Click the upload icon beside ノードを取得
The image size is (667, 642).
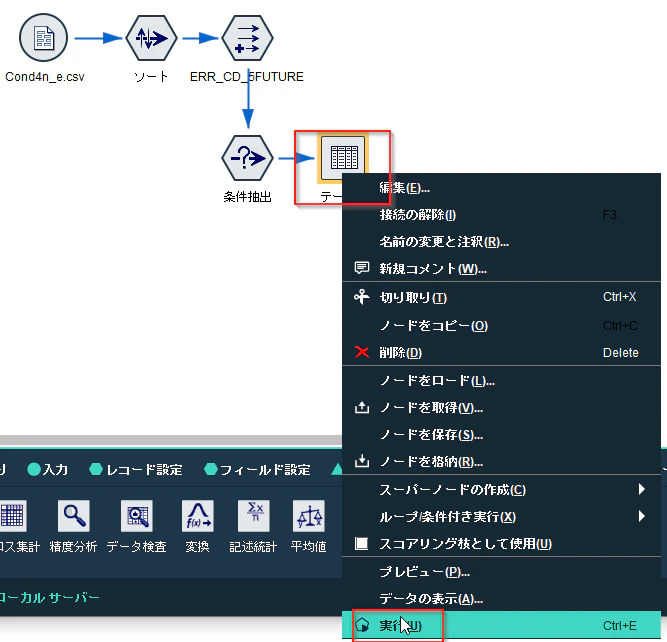coord(362,407)
